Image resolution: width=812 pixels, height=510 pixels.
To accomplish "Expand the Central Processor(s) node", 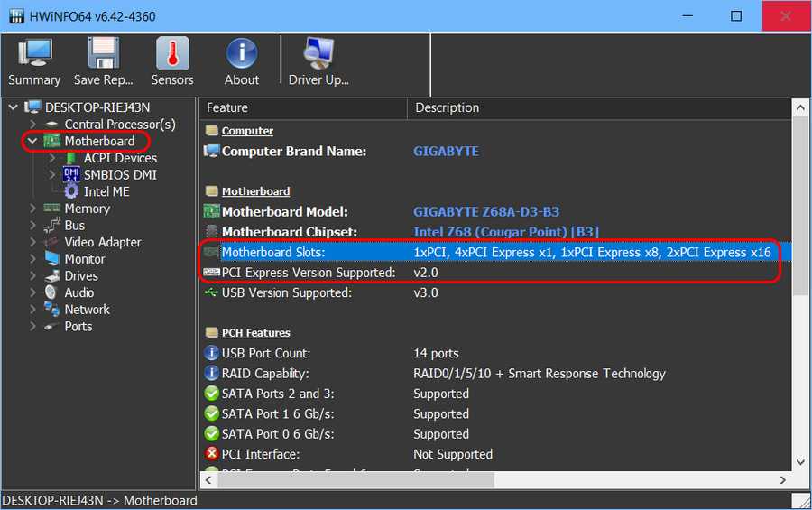I will pyautogui.click(x=32, y=125).
